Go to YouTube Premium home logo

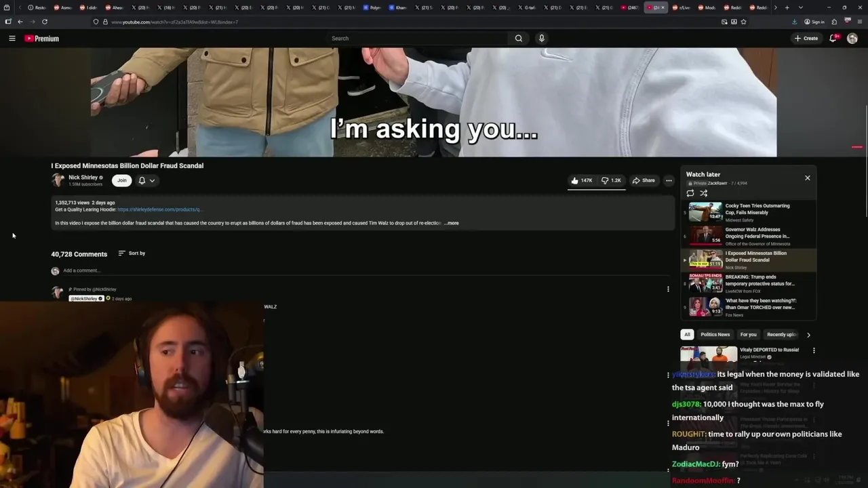pyautogui.click(x=42, y=39)
